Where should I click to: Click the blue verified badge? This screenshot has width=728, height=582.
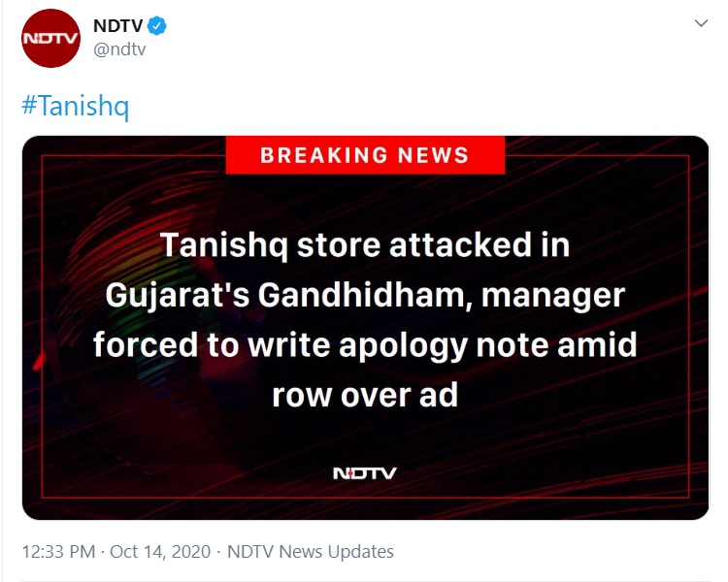[x=157, y=26]
